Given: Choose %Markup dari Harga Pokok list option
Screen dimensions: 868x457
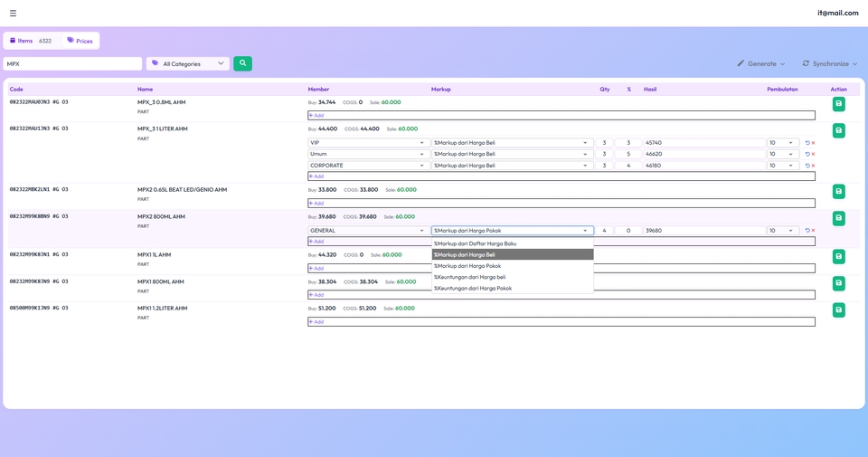Looking at the screenshot, I should pos(512,266).
